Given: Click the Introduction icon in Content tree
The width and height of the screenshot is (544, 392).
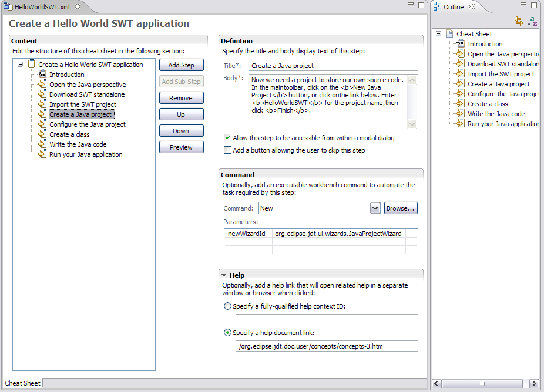Looking at the screenshot, I should click(x=42, y=74).
